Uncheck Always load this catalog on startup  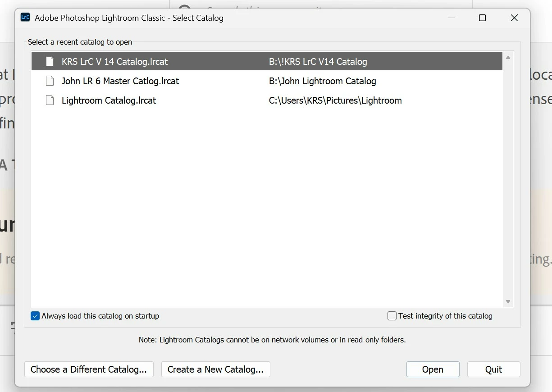point(35,316)
